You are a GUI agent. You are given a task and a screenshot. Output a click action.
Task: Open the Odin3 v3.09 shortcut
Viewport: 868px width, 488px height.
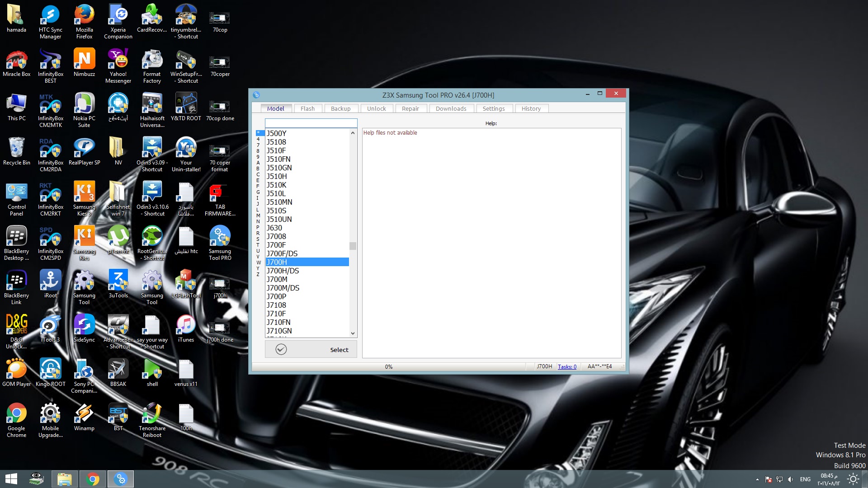pos(152,155)
